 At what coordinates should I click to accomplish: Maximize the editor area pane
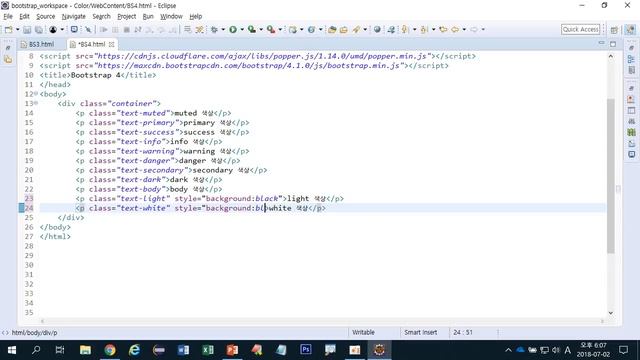tap(613, 43)
